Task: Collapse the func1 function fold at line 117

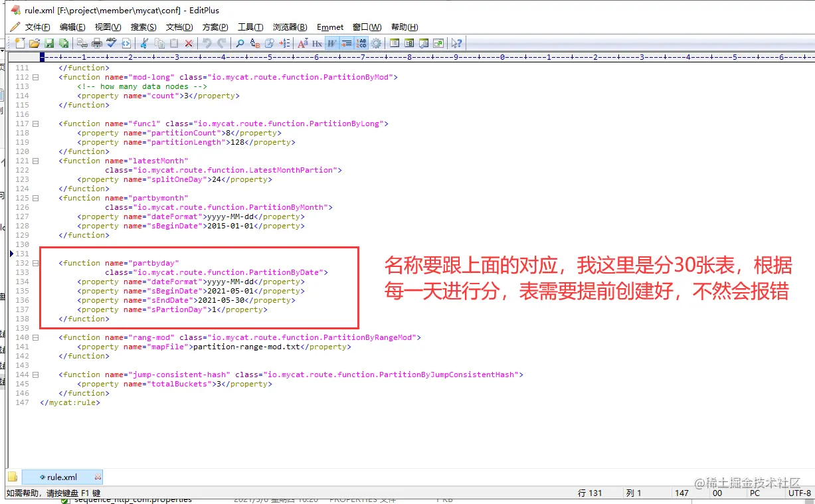Action: (36, 124)
